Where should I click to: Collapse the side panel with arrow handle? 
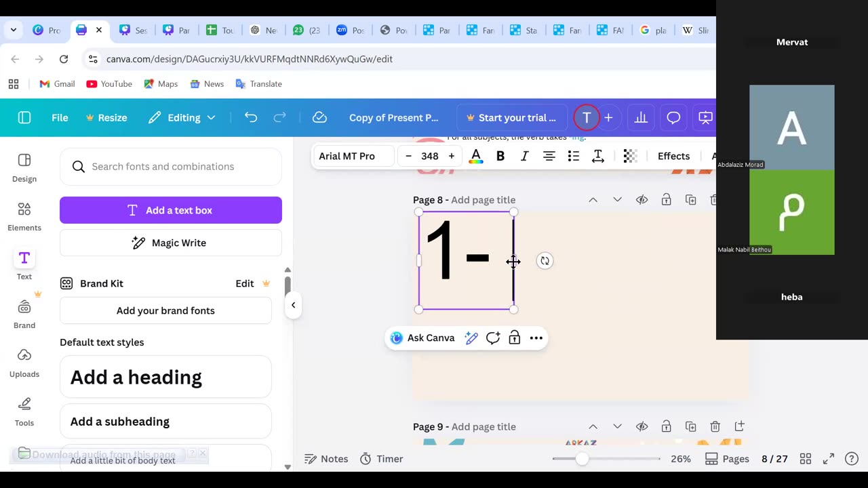tap(293, 305)
